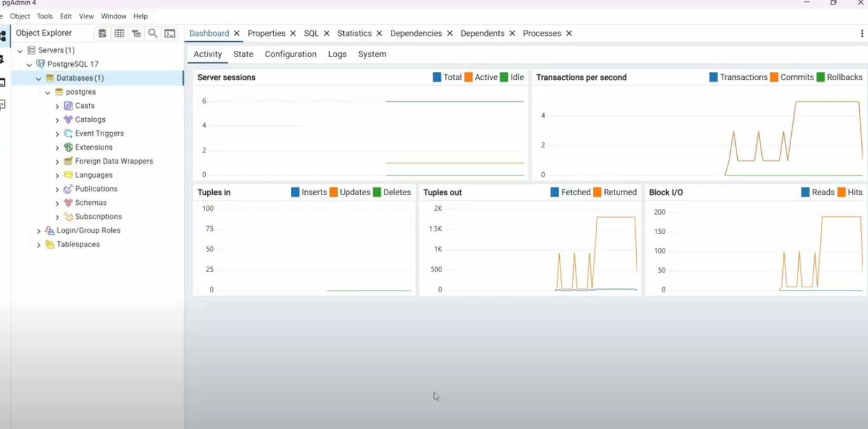Click the Filtered Rows toolbar icon
This screenshot has height=429, width=868.
click(x=136, y=34)
